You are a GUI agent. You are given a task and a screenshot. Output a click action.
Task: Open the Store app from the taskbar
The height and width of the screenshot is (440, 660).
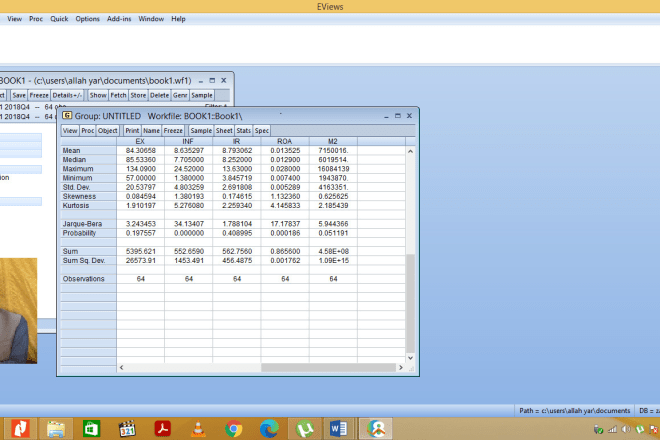(x=91, y=429)
